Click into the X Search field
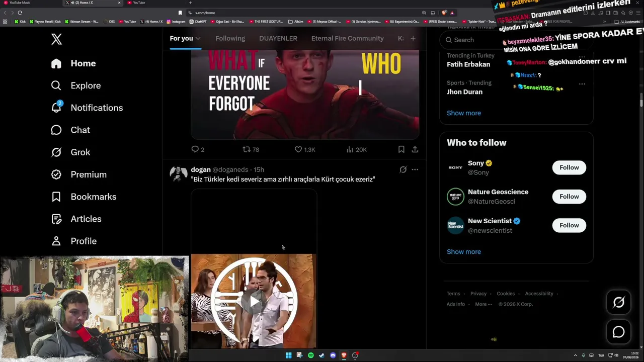Screen dimensions: 644x362 [516, 40]
